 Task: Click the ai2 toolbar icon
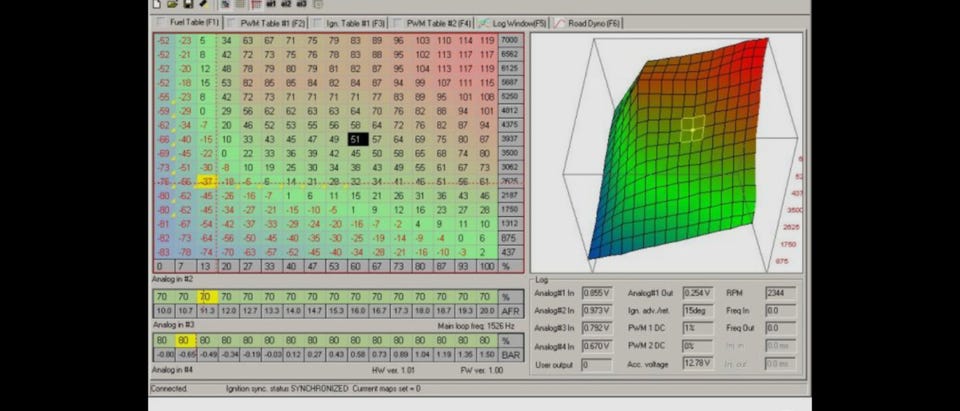286,4
